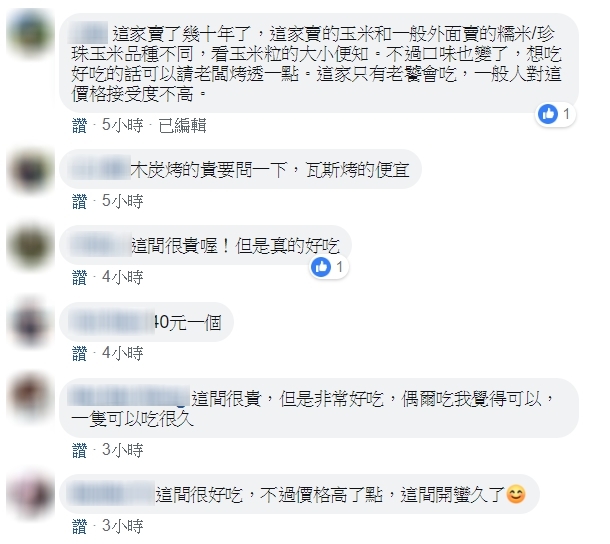610x544 pixels.
Task: Click the 5小時 timestamp of the first comment
Action: click(x=123, y=125)
